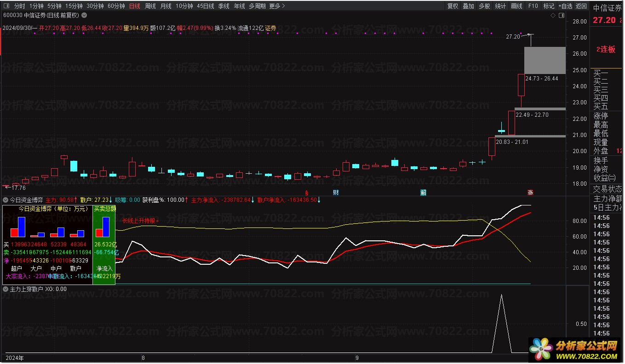The image size is (625, 364).
Task: Switch to 10分钟 chart period
Action: [184, 6]
